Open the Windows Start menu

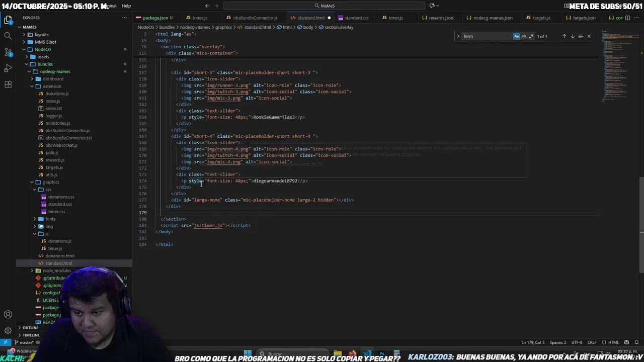coord(248,353)
